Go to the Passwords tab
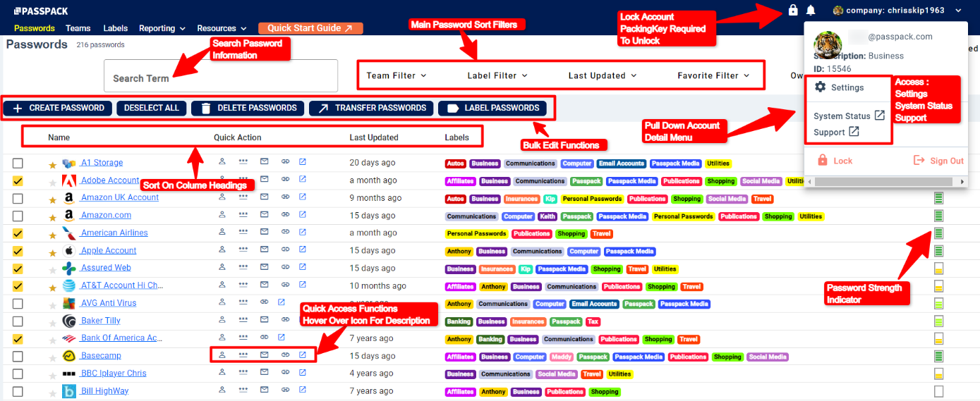The width and height of the screenshot is (980, 401). click(35, 28)
